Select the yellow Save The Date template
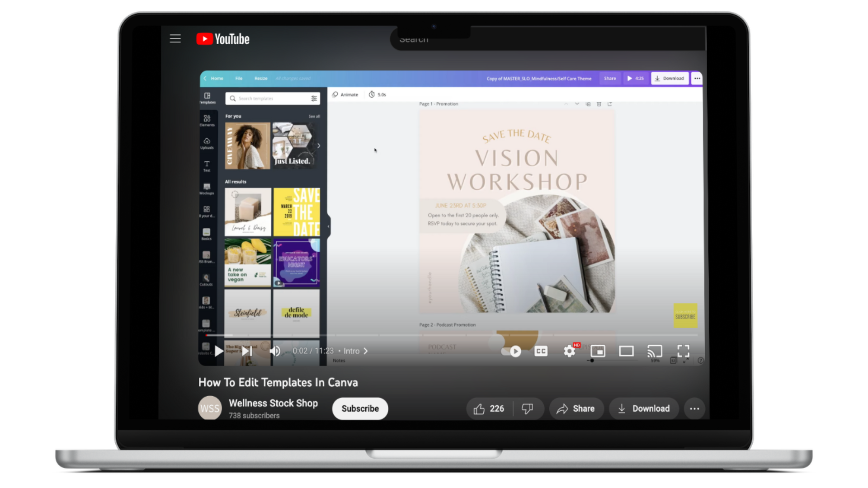 click(x=297, y=212)
